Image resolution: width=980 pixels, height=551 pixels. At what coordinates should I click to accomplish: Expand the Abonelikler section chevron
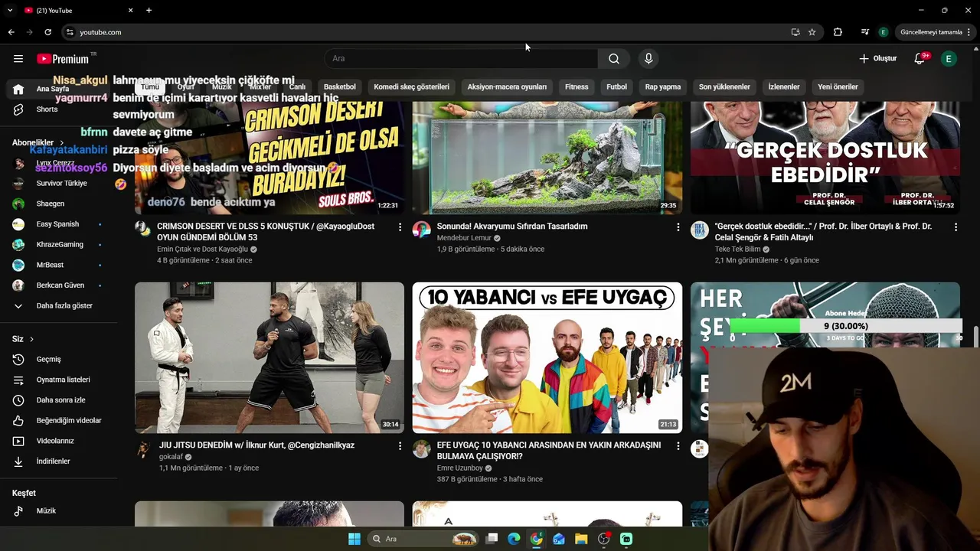point(62,143)
